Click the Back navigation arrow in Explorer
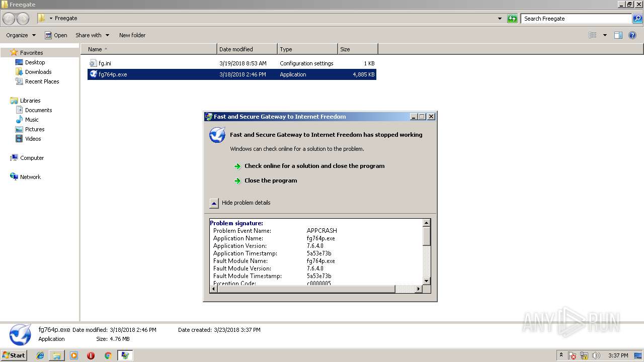The width and height of the screenshot is (644, 362). pyautogui.click(x=9, y=19)
